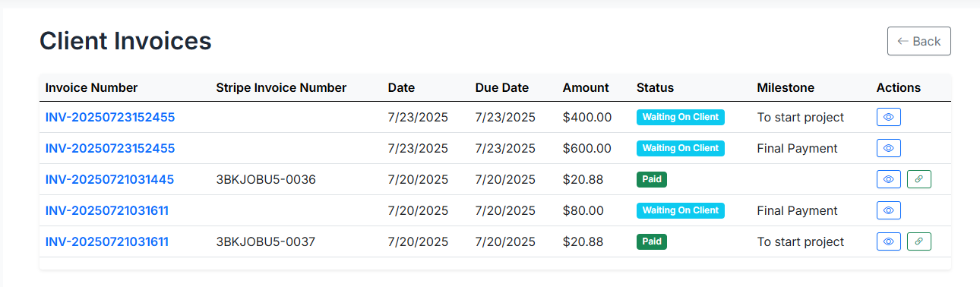The image size is (980, 287).
Task: Click Waiting On Client badge for $400.00
Action: [681, 117]
